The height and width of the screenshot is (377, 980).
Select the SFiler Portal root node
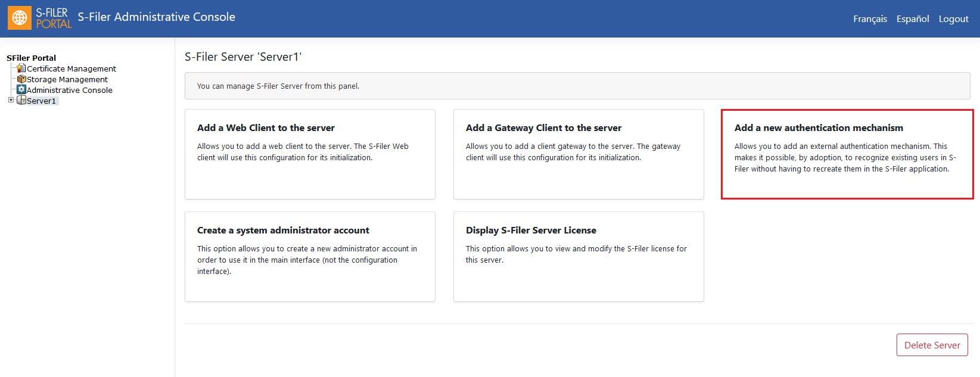(31, 58)
